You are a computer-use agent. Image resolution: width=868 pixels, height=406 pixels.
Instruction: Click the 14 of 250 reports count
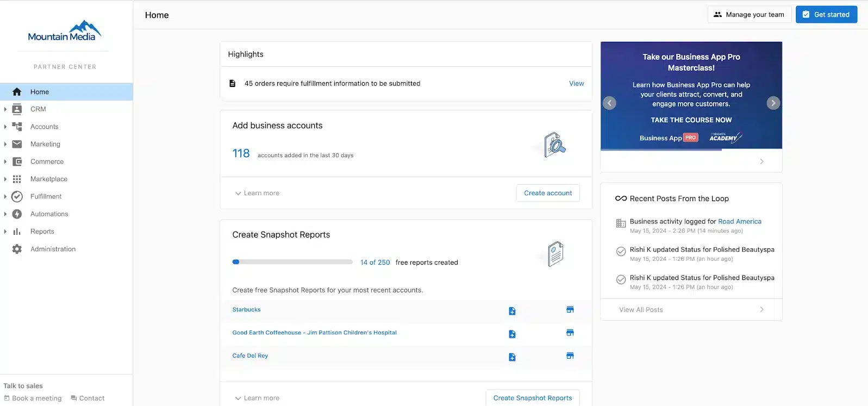coord(375,263)
